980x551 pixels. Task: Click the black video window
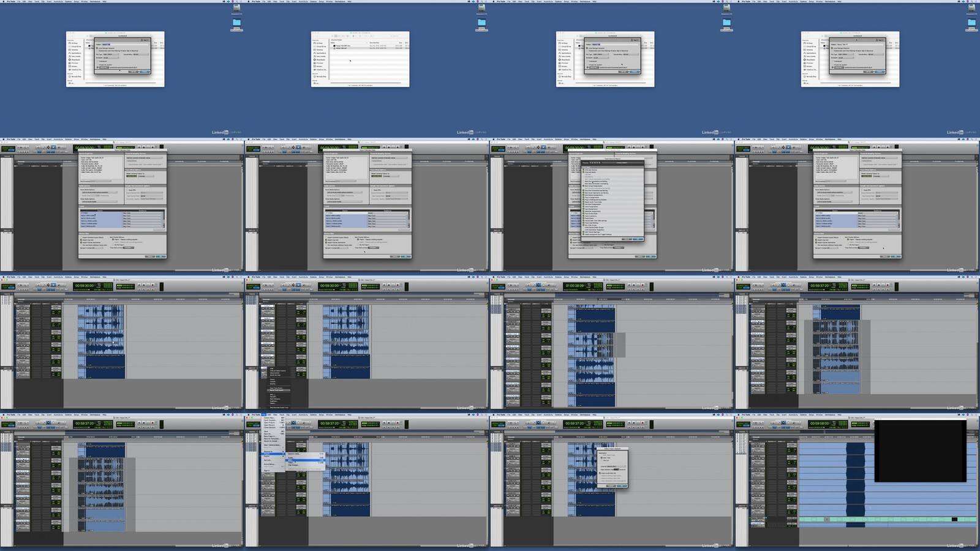click(x=920, y=451)
